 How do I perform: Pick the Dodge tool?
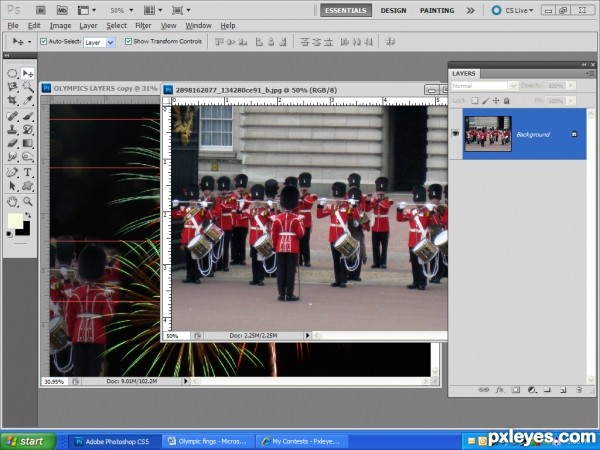click(28, 157)
